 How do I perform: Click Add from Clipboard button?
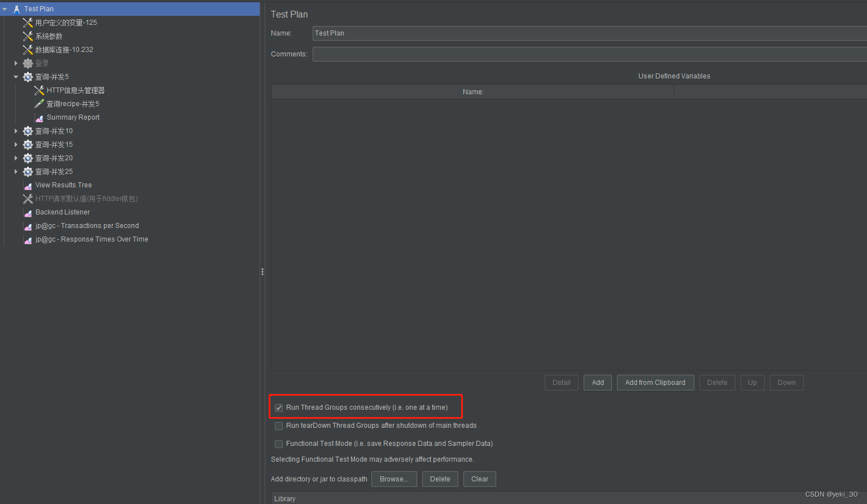655,383
